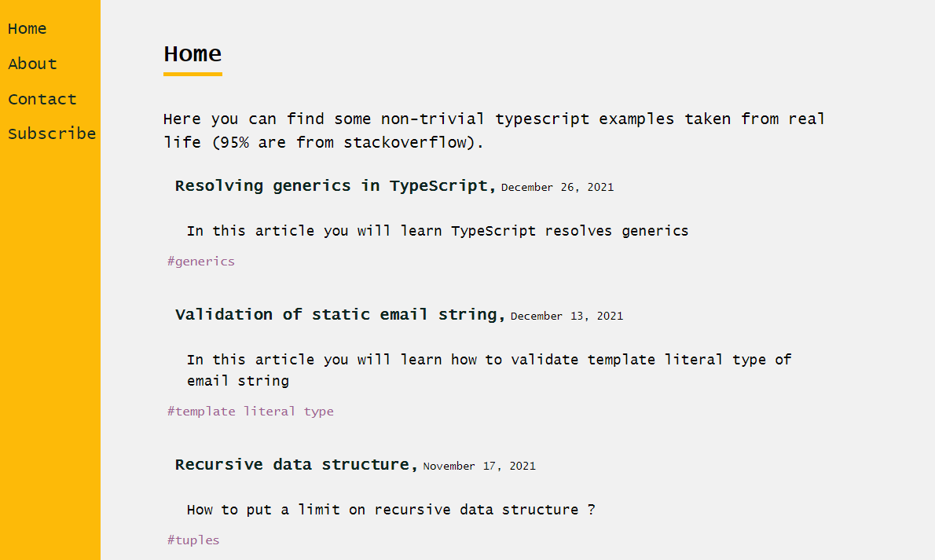Open the About page from the sidebar
935x560 pixels.
32,64
